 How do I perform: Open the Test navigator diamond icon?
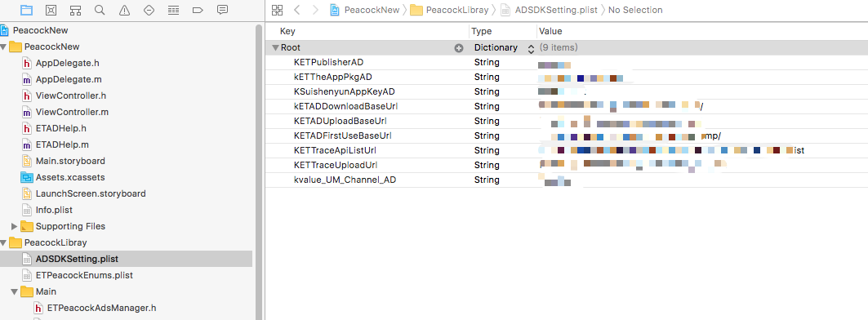(x=149, y=10)
